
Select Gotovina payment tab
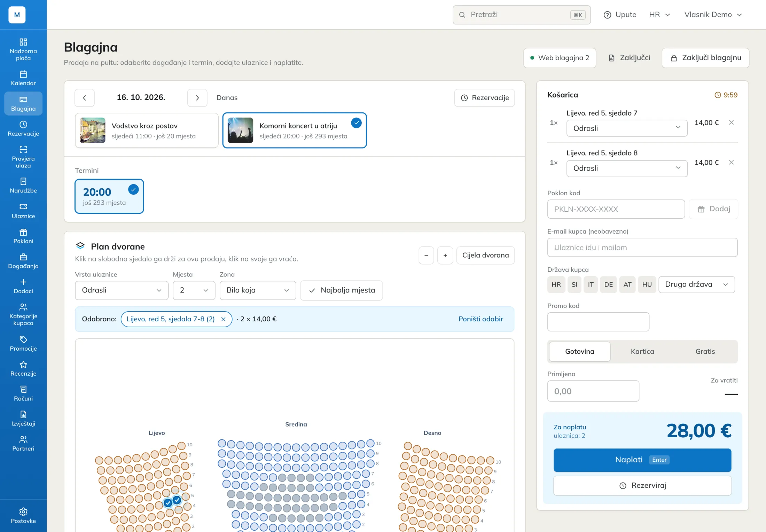click(x=580, y=352)
